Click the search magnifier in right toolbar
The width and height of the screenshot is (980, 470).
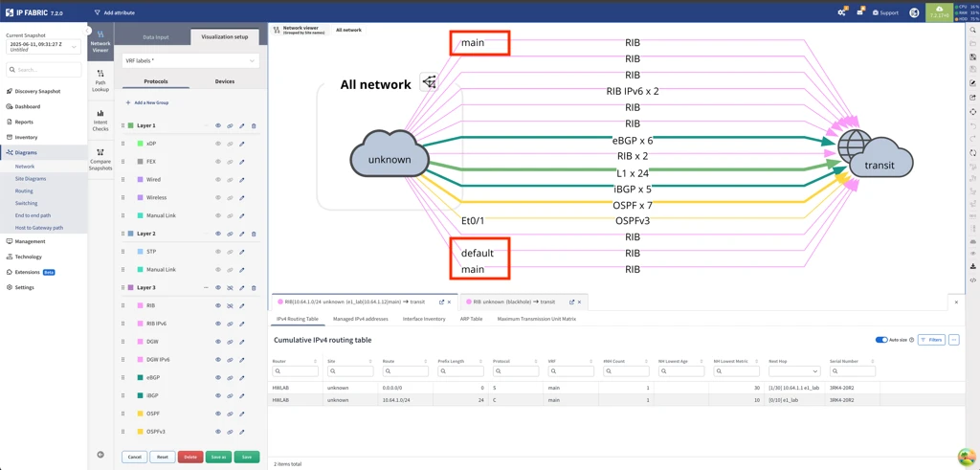point(973,31)
